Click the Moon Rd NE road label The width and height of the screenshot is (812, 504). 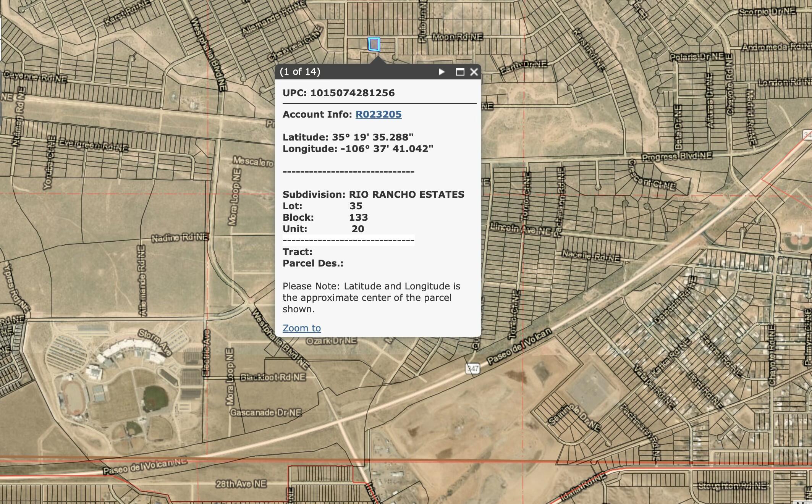(x=458, y=37)
